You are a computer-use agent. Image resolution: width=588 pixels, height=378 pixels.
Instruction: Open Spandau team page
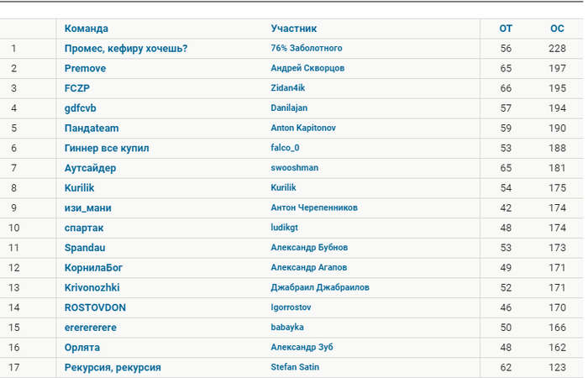[x=85, y=248]
